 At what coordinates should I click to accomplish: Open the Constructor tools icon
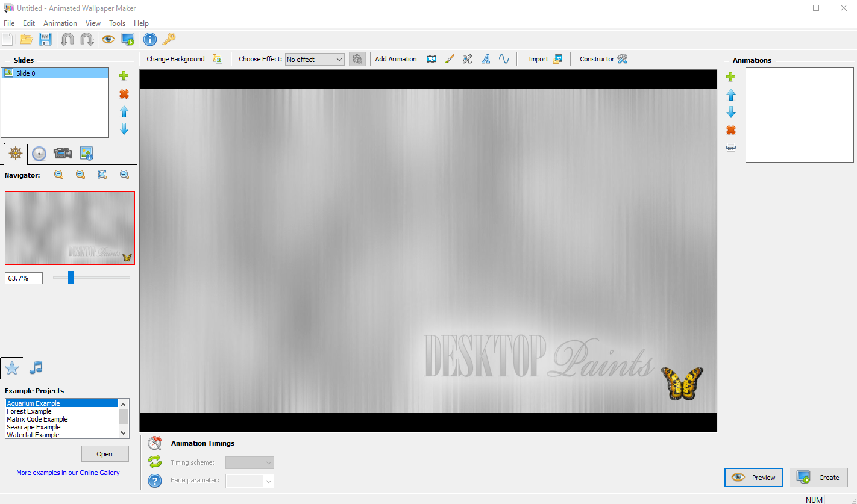click(623, 59)
